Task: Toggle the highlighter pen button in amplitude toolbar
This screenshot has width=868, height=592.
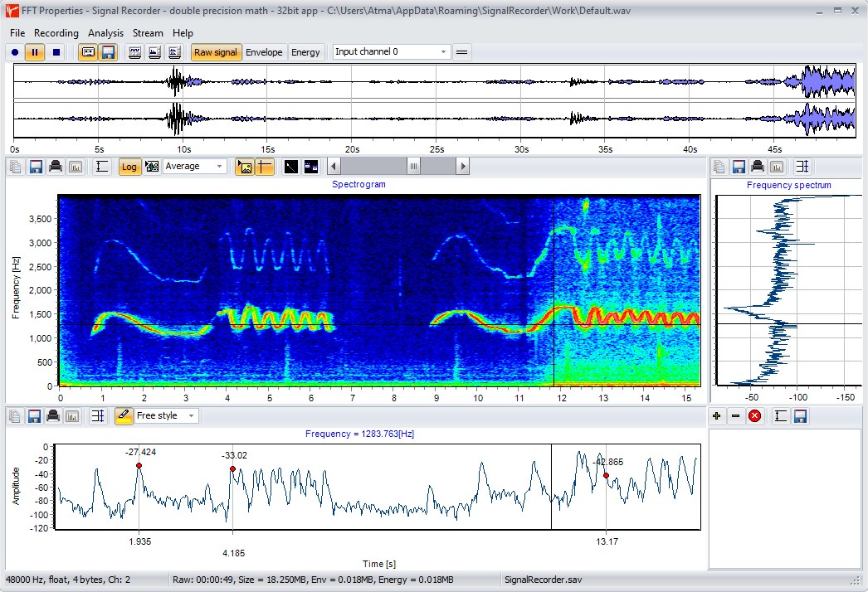Action: (124, 416)
